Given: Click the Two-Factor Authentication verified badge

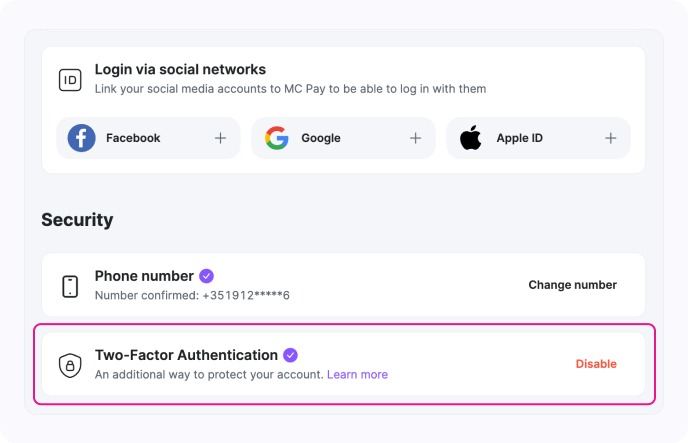Looking at the screenshot, I should coord(290,355).
